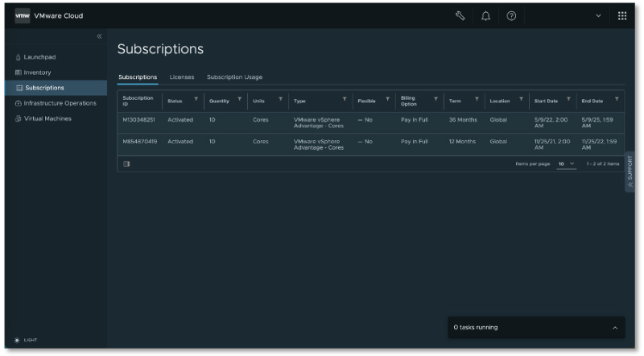Filter the Status column

196,99
